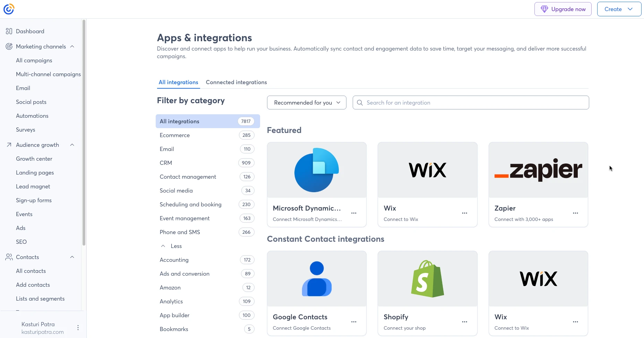
Task: Click the Zapier logo thumbnail
Action: coord(538,170)
